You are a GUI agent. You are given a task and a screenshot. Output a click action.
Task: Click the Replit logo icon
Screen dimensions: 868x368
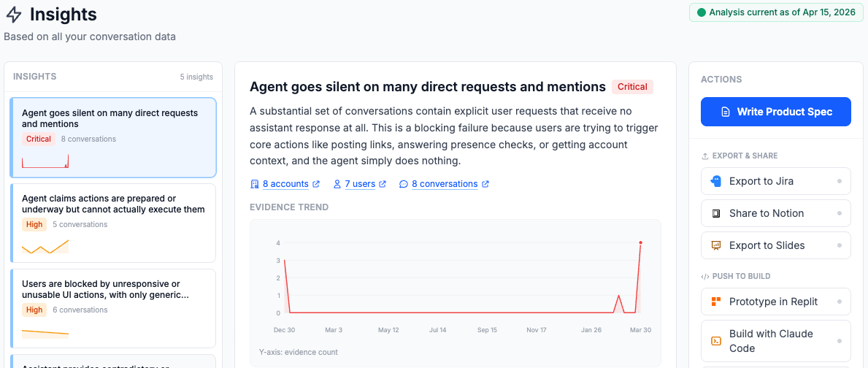(715, 302)
